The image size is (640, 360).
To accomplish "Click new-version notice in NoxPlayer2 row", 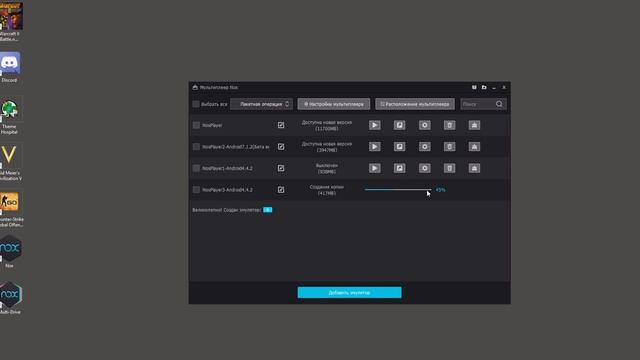I will click(327, 147).
